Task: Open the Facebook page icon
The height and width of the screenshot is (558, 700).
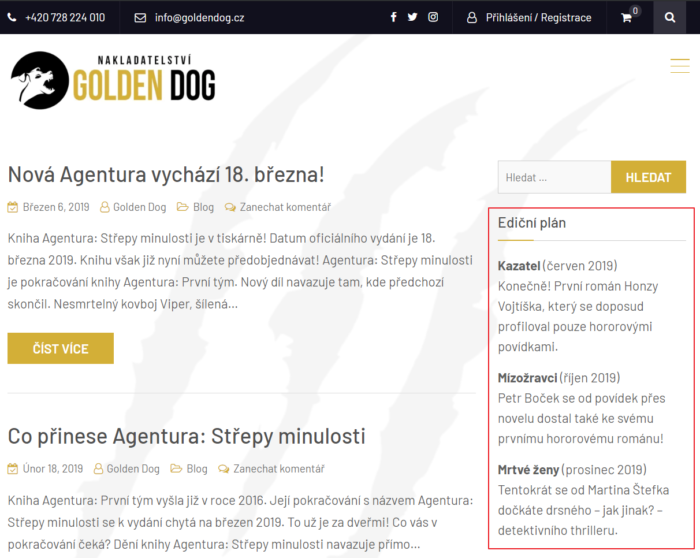Action: pos(393,17)
